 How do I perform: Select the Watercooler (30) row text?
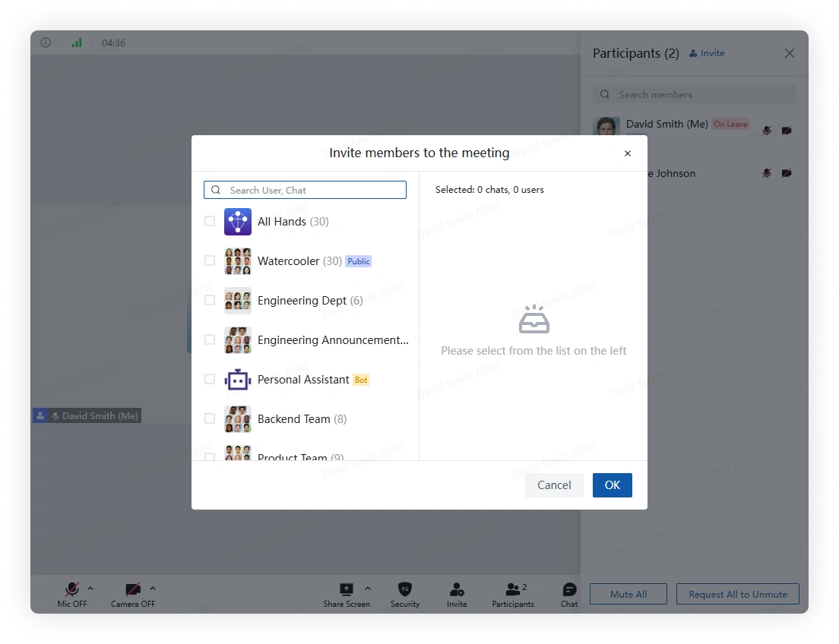click(299, 261)
